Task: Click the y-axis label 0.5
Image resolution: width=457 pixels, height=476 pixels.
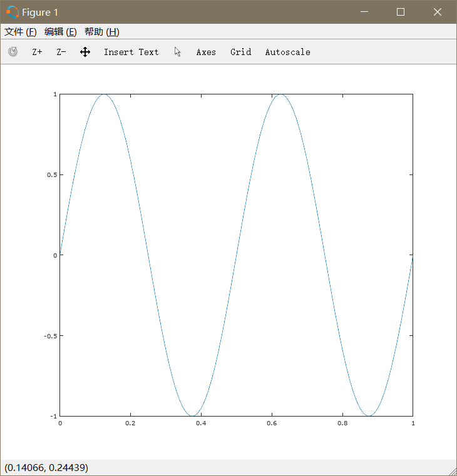Action: coord(52,175)
